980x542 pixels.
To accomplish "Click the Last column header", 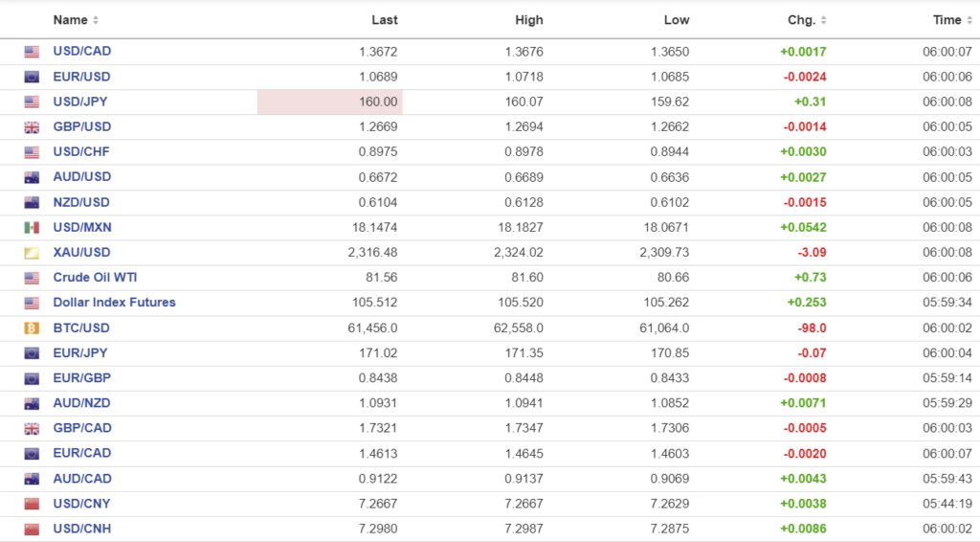I will click(x=384, y=20).
